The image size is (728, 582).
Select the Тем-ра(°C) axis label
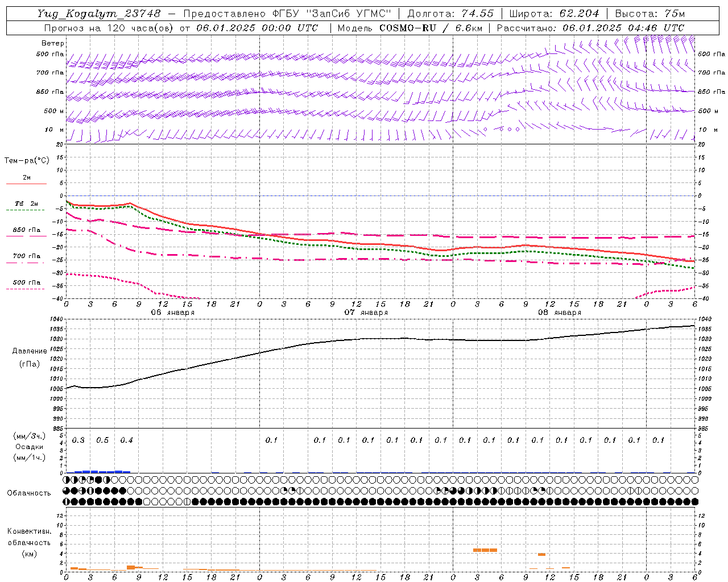[27, 161]
